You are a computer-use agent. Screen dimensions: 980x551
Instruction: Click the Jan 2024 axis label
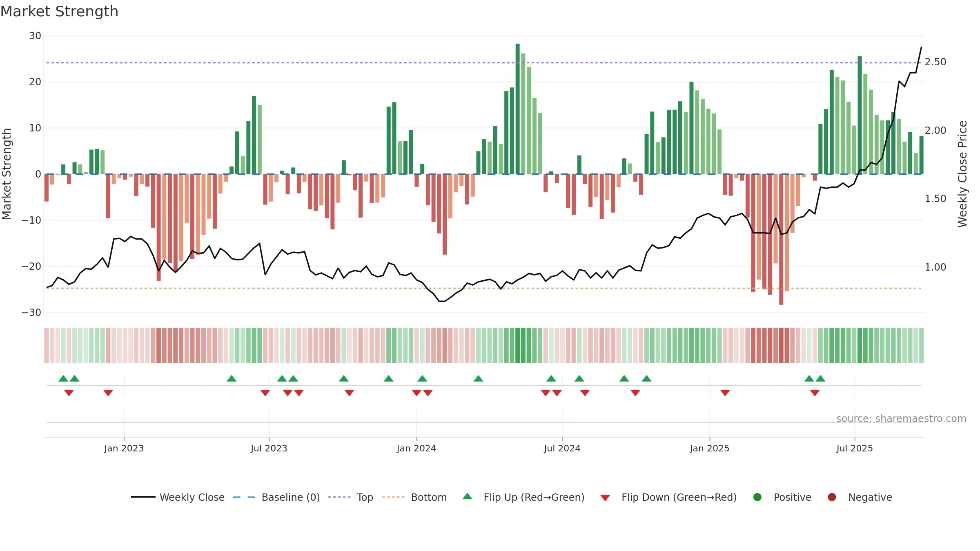pos(416,448)
